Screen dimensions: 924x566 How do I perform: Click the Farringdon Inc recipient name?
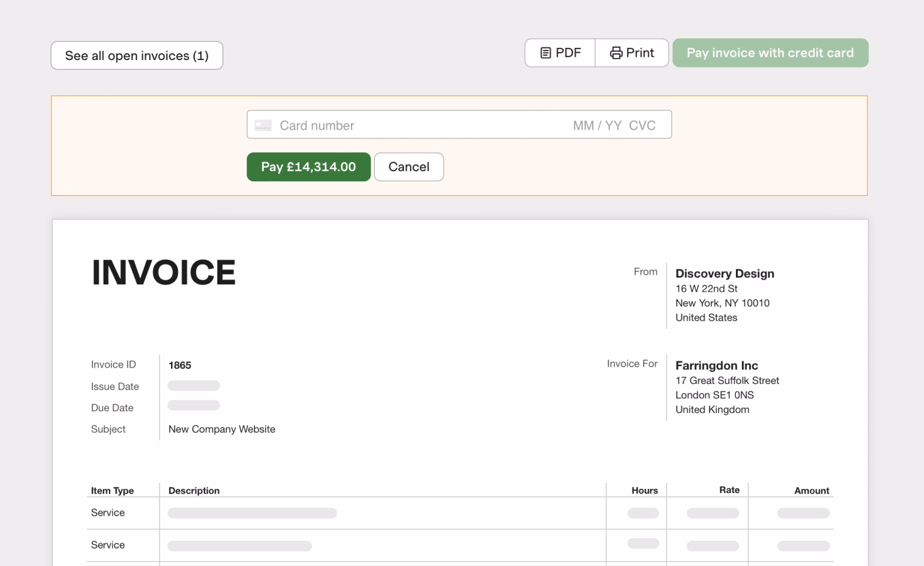[x=716, y=366]
